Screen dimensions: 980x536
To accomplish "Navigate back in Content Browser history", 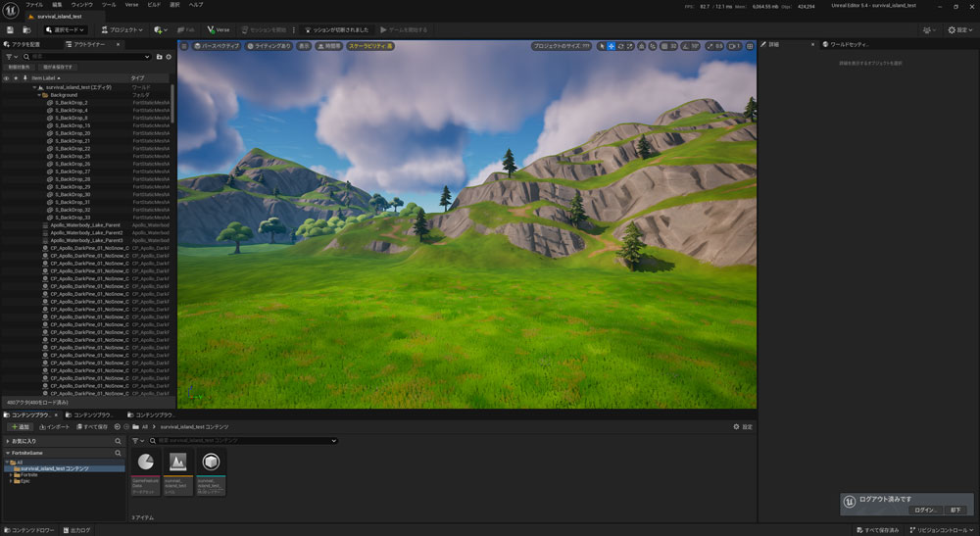I will coord(117,427).
